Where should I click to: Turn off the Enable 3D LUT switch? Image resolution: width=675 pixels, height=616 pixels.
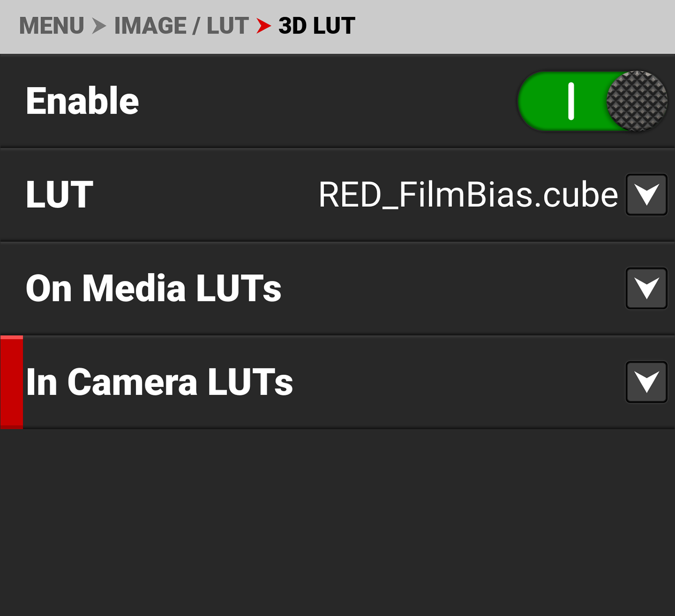(x=592, y=101)
